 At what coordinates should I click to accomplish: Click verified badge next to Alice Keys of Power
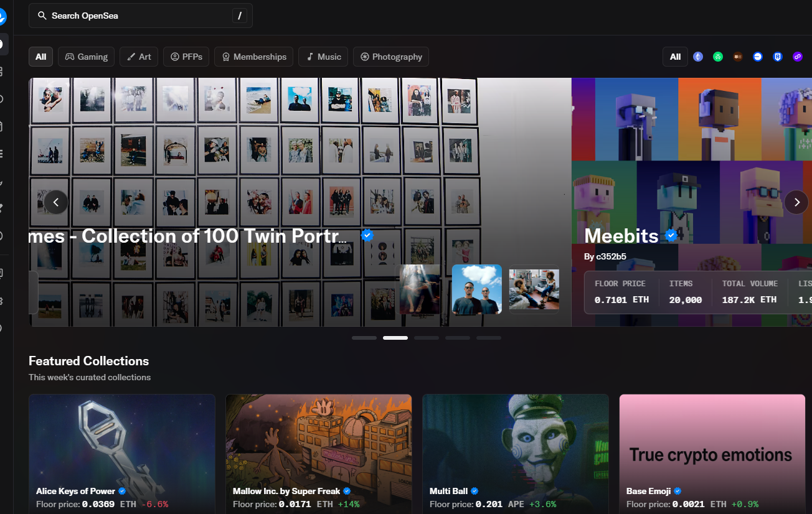pyautogui.click(x=122, y=491)
